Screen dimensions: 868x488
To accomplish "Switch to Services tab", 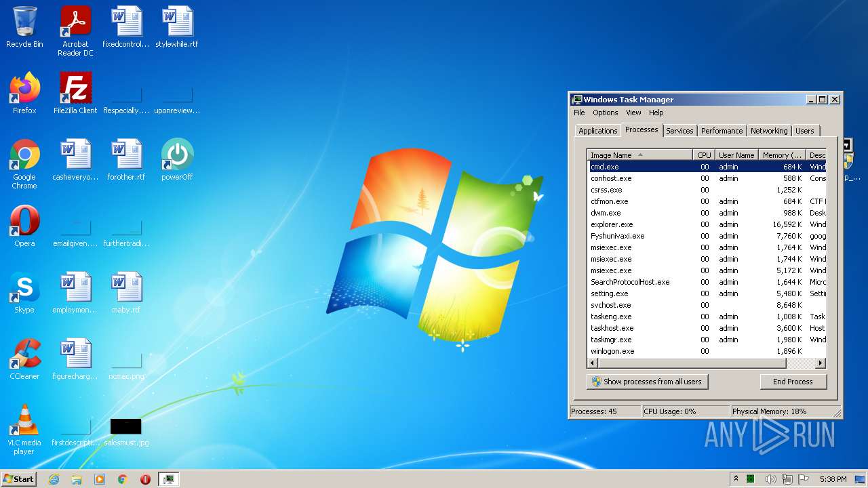I will tap(679, 131).
